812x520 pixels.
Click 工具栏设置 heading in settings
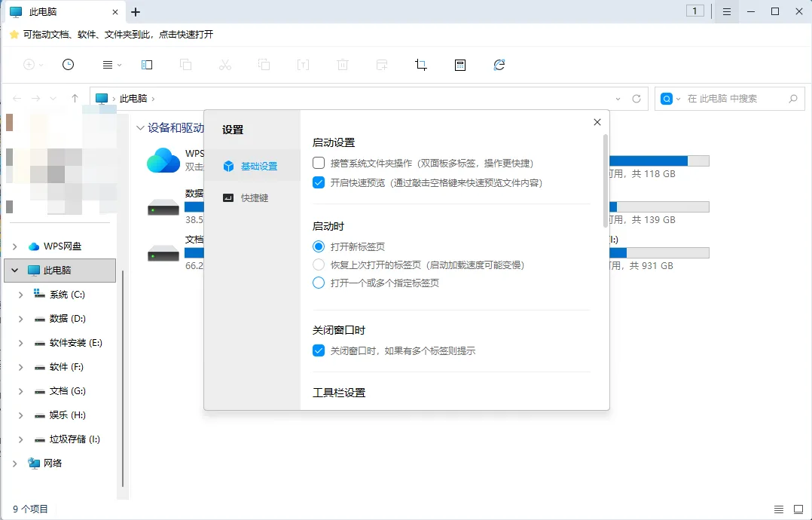pos(339,393)
